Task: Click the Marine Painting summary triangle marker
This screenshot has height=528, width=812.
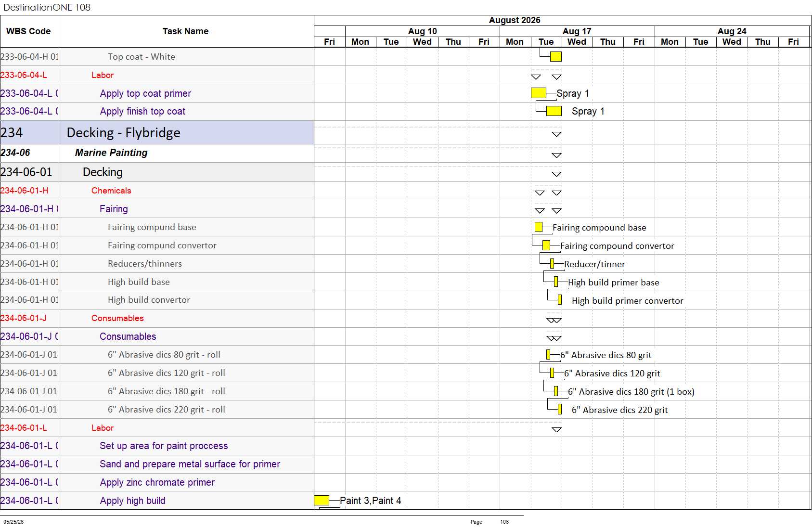Action: [x=557, y=155]
